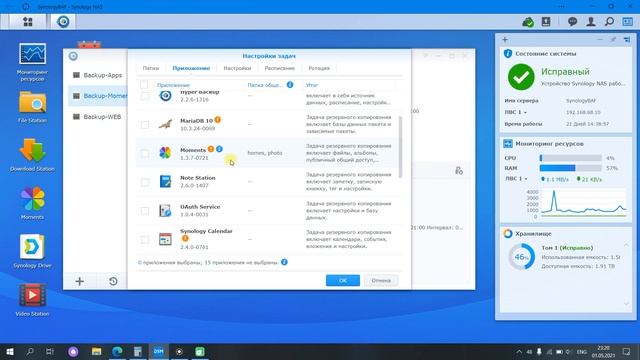640x360 pixels.
Task: Sort by the Приложение column header
Action: coord(173,85)
